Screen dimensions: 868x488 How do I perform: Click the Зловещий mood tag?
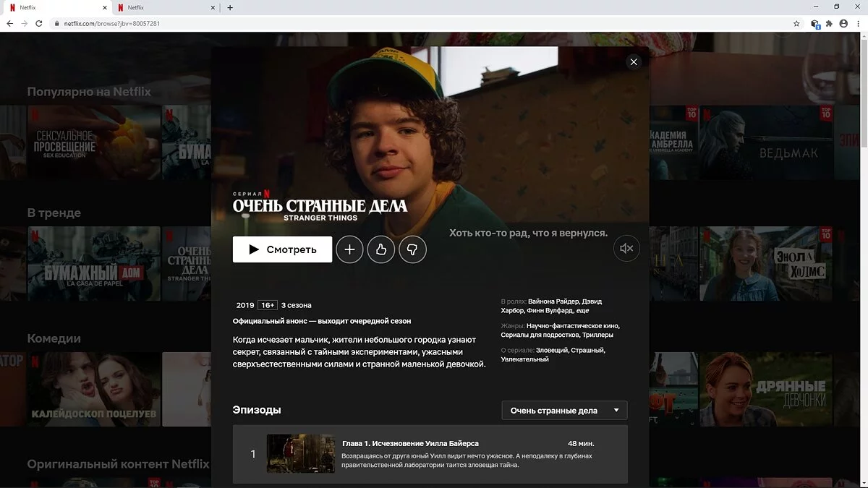pos(551,350)
